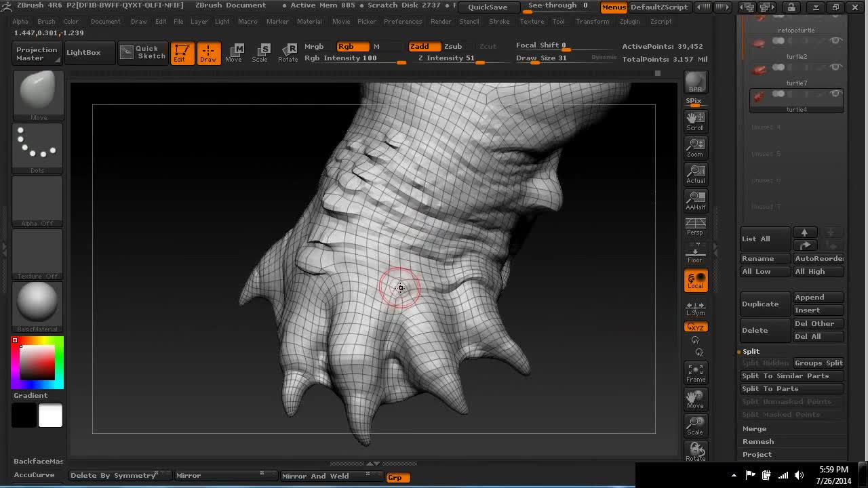
Task: Select the Rotate transform tool in top shelf
Action: click(288, 53)
